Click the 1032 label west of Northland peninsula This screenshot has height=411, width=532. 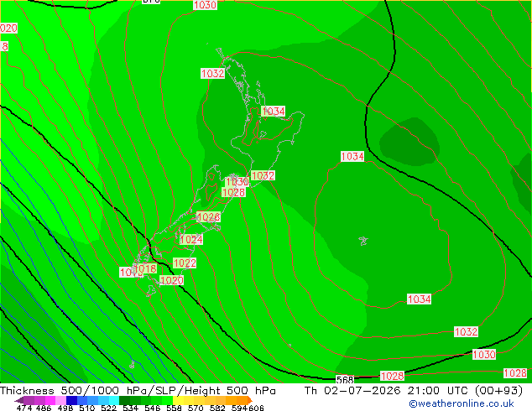[213, 73]
